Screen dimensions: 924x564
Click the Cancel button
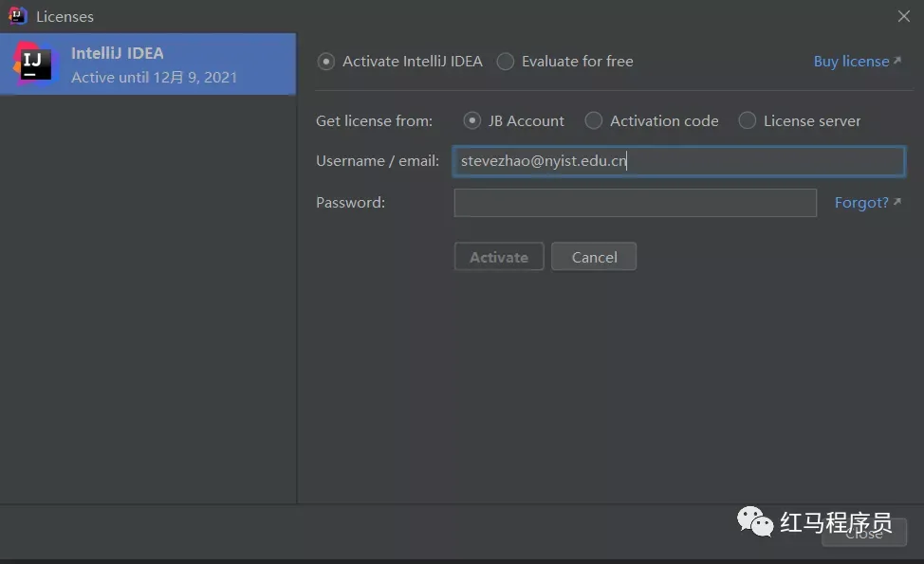[594, 257]
